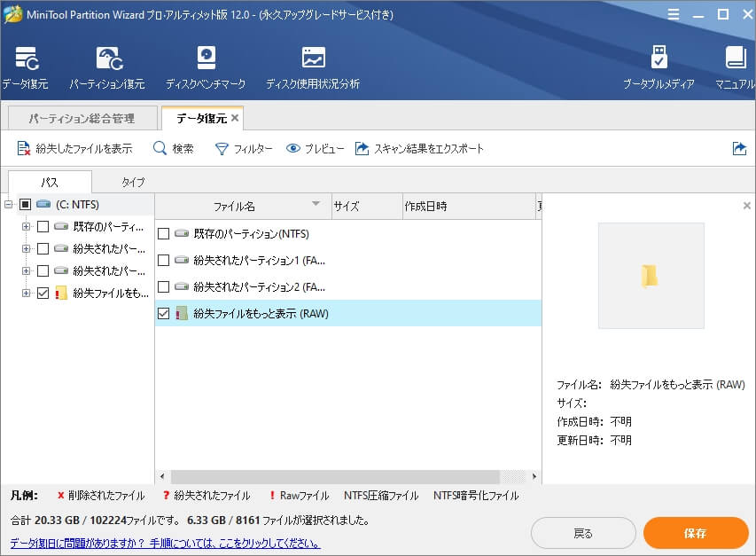Open the データ復元 tool in the top ribbon

pyautogui.click(x=26, y=67)
